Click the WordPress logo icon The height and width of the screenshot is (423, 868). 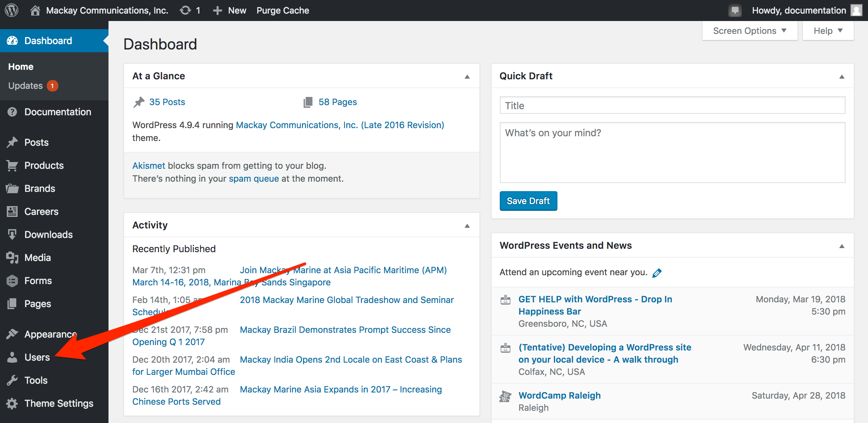(12, 10)
